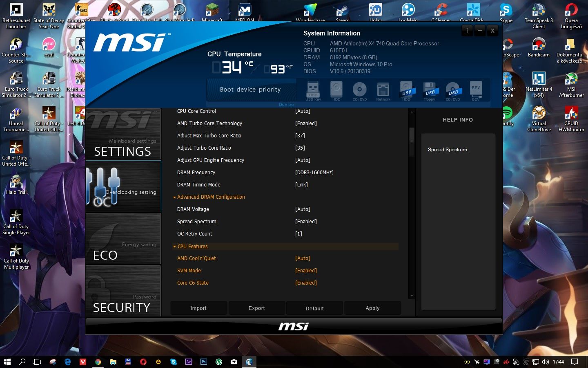Change Adjust Max Turbo Core Ratio value
This screenshot has height=368, width=588.
[x=300, y=136]
